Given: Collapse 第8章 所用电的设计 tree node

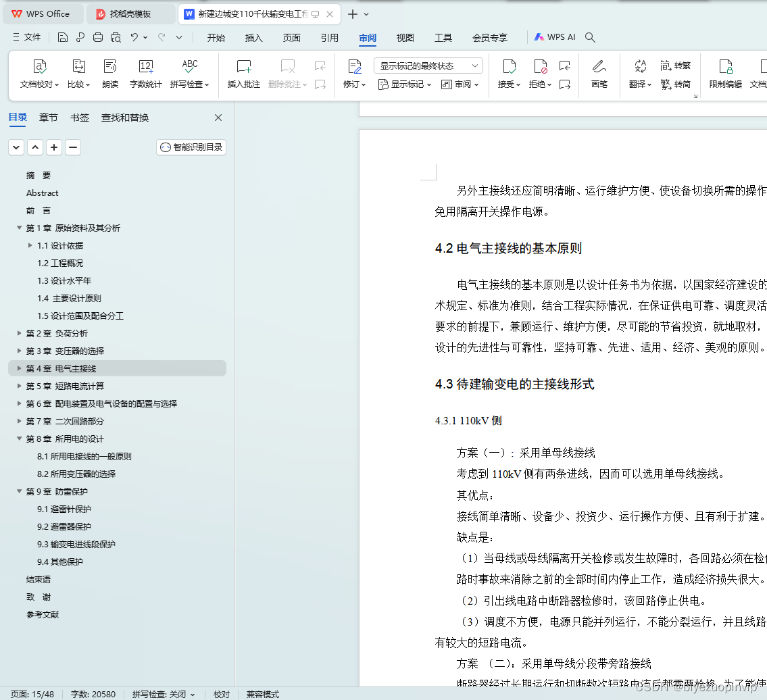Looking at the screenshot, I should [19, 439].
